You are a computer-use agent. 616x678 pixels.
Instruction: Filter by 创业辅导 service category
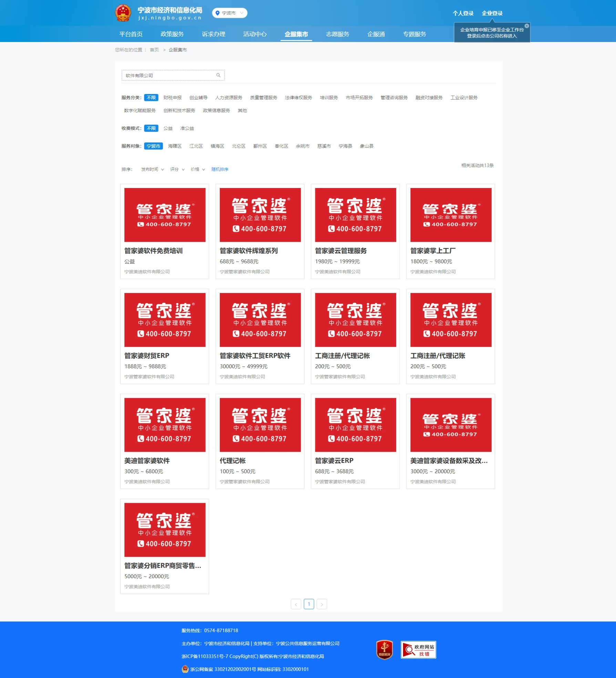click(198, 97)
